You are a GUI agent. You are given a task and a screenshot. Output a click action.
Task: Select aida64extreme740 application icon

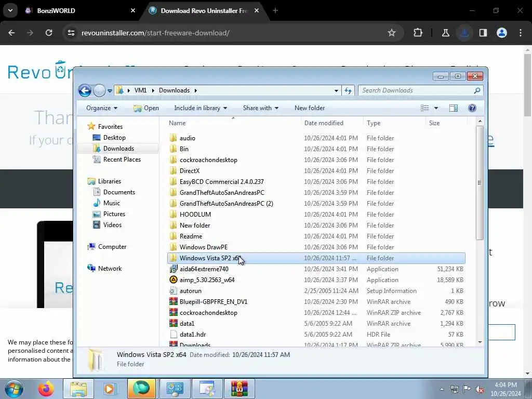coord(174,269)
